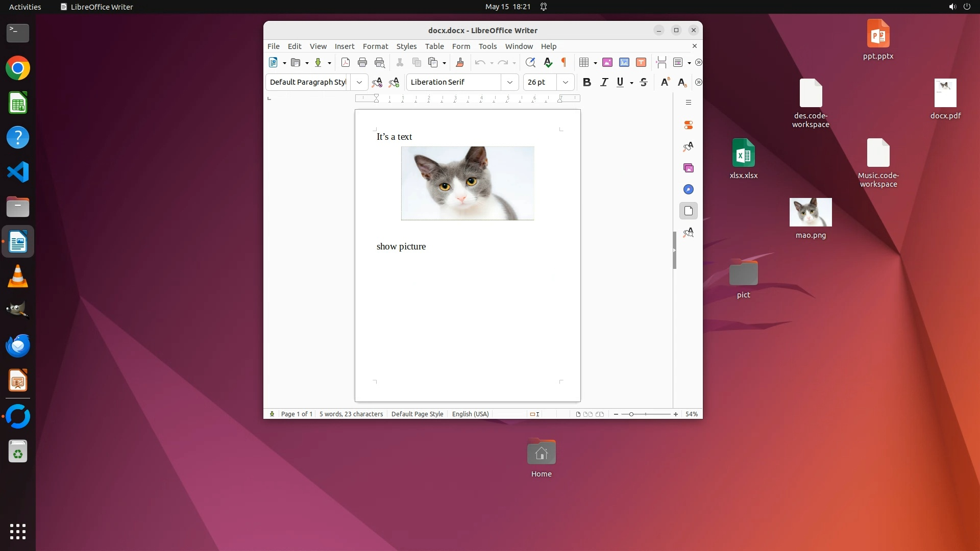Click English (USA) language in status bar

tap(470, 414)
